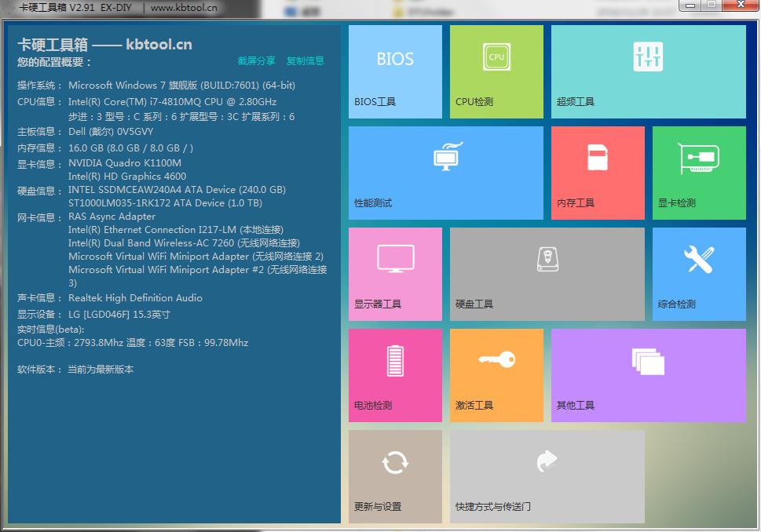Launch CPU检测 (CPU detection)

click(496, 71)
